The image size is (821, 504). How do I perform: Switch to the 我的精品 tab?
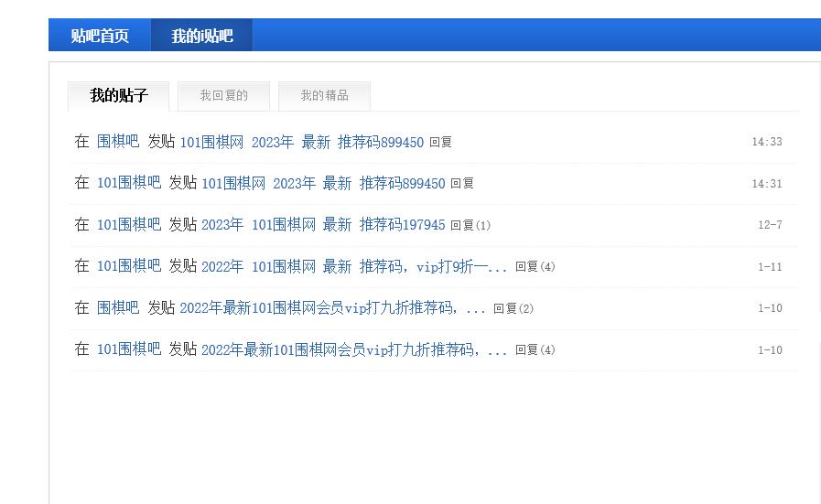click(324, 95)
